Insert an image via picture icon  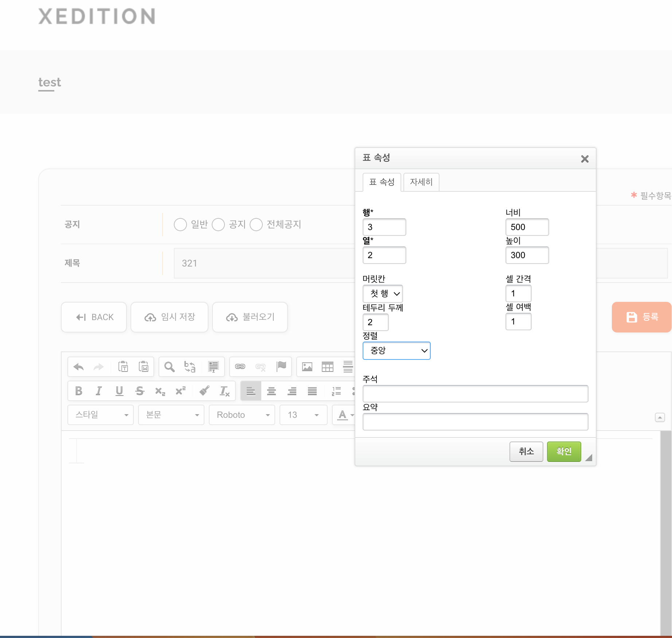pyautogui.click(x=307, y=367)
